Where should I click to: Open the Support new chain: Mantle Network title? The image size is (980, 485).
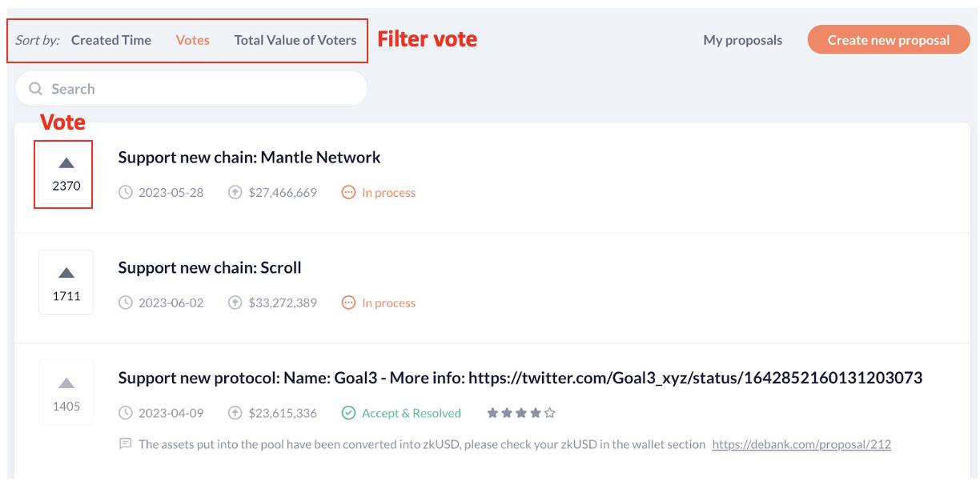[250, 158]
